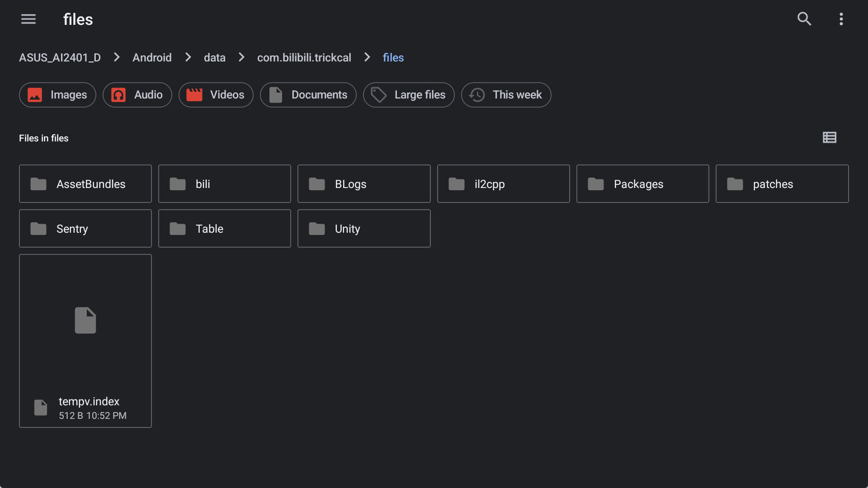Image resolution: width=868 pixels, height=488 pixels.
Task: Filter by Images chip
Action: [57, 95]
